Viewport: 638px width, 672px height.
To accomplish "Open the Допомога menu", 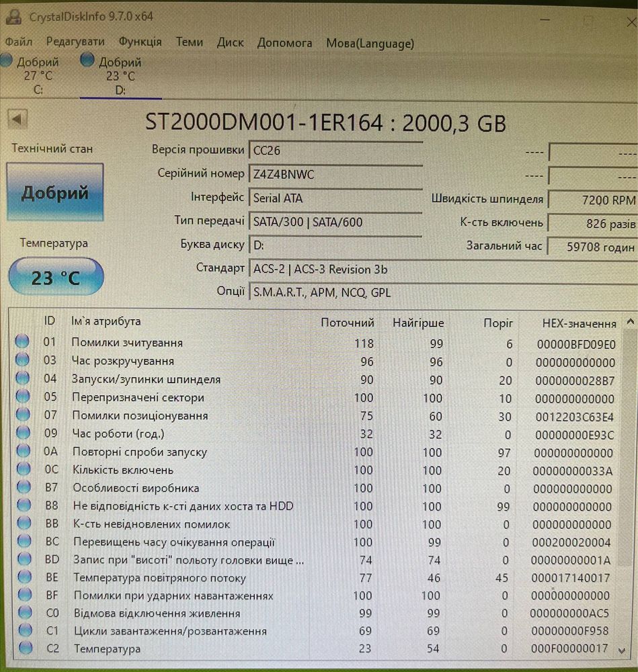I will (284, 43).
